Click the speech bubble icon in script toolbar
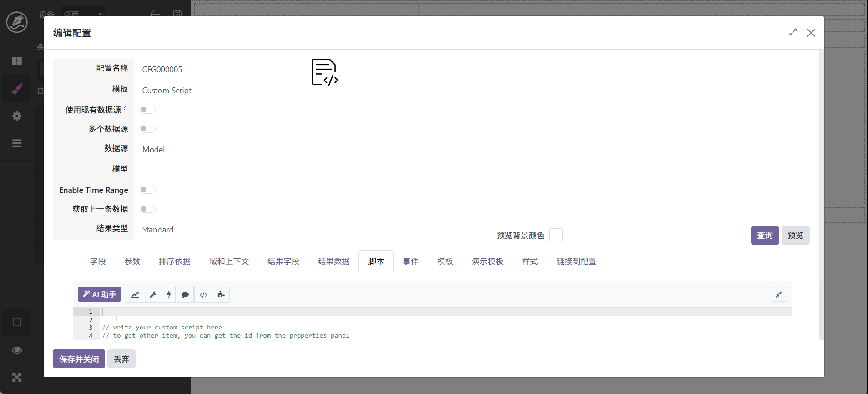The width and height of the screenshot is (868, 394). coord(185,294)
